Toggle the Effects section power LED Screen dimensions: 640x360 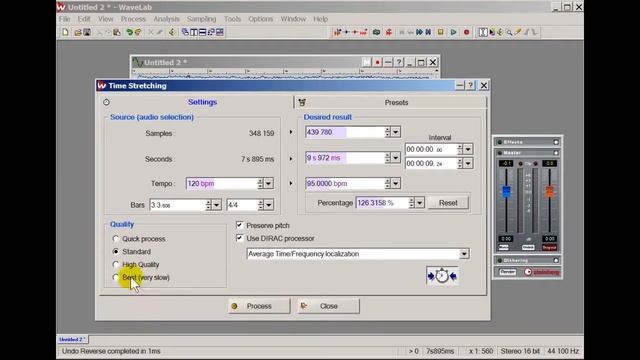pyautogui.click(x=499, y=142)
